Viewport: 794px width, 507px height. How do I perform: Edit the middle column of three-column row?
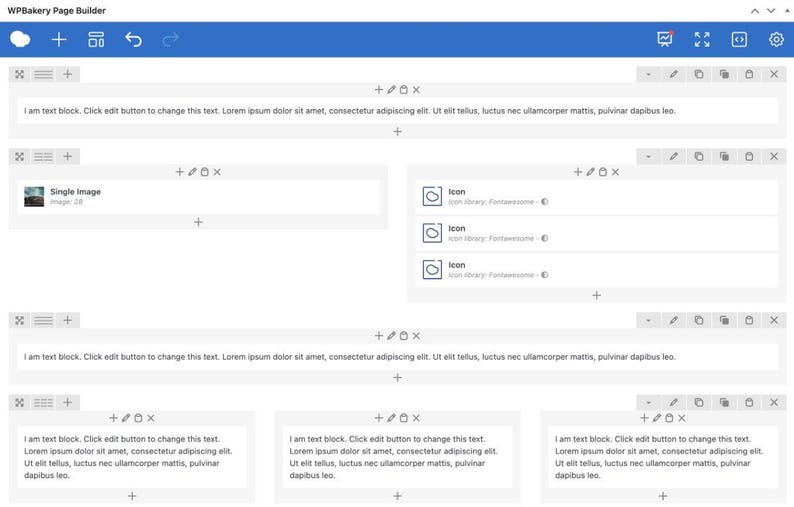click(391, 418)
